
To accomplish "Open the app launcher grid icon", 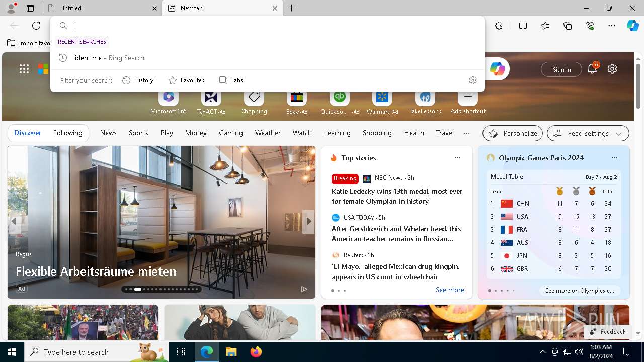I will (x=24, y=69).
